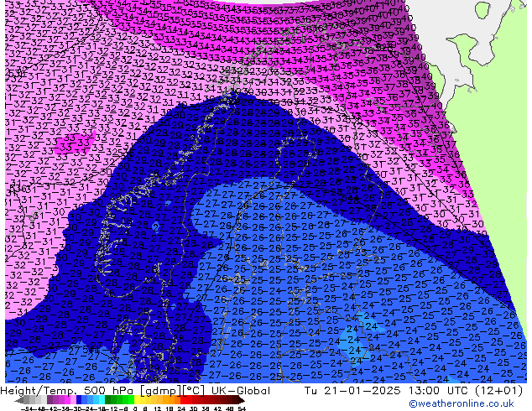Click the left gray arrow of color scale
Screen dimensions: 532x411
pyautogui.click(x=19, y=400)
